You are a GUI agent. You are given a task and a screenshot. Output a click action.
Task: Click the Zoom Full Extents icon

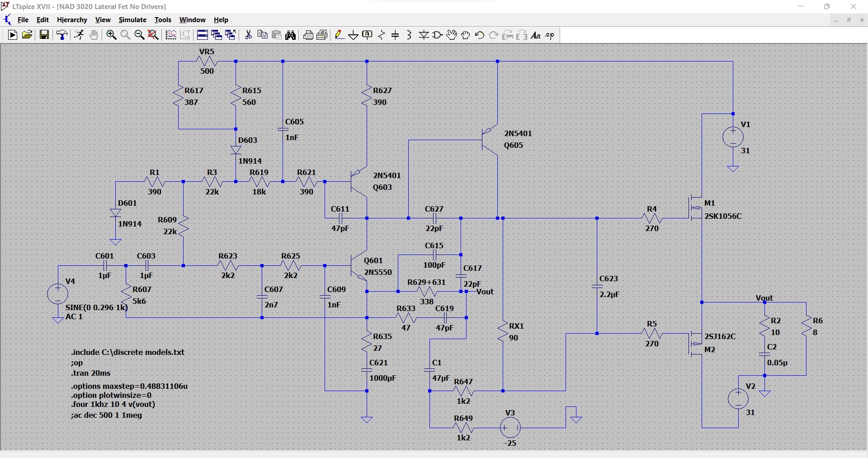(154, 35)
